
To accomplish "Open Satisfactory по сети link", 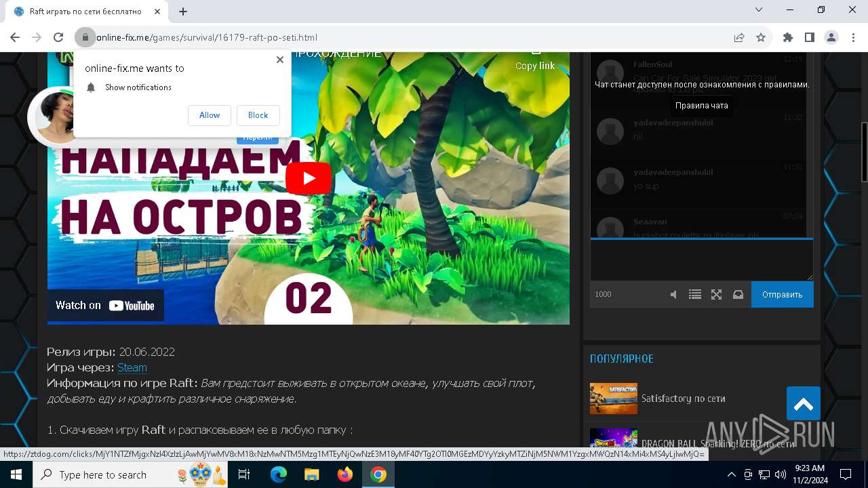I will (684, 399).
